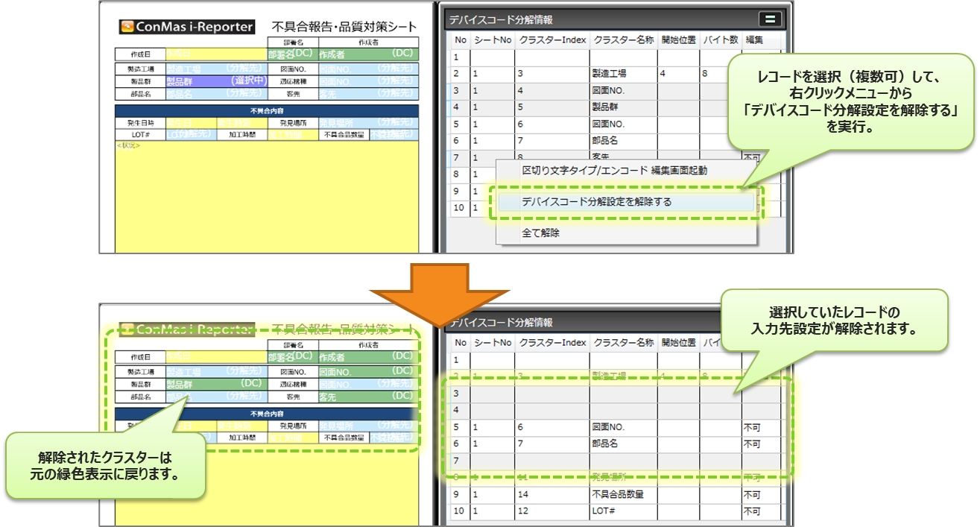Click バイト数 value 8 in 製造工場 row
The image size is (980, 527).
[721, 74]
